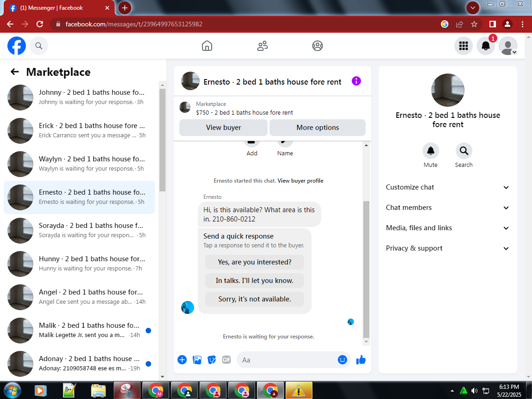
Task: Open the account profile avatar menu
Action: (x=508, y=46)
